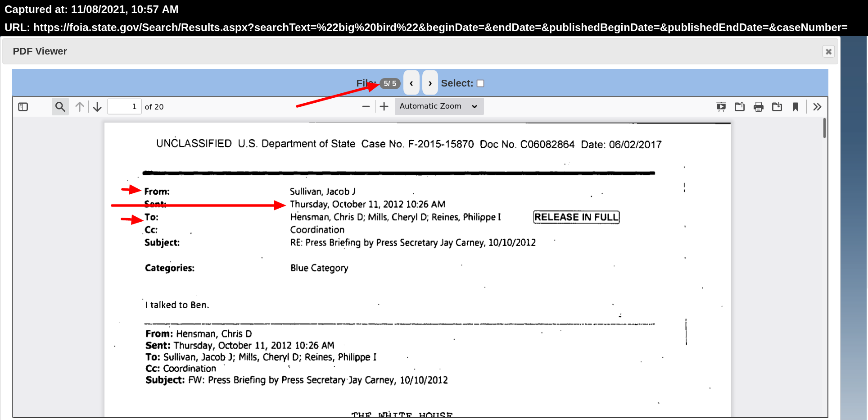Screen dimensions: 868x420
Task: Click the 'of 20' page count text
Action: (x=154, y=107)
